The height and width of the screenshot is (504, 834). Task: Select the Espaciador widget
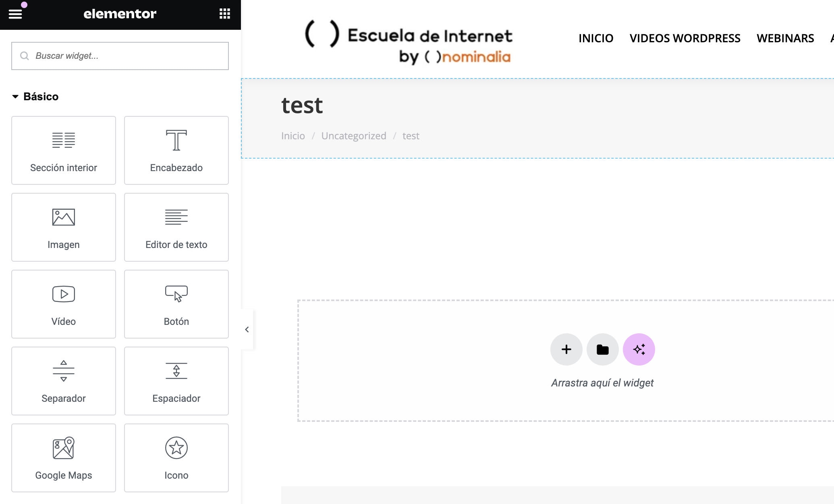click(x=176, y=381)
